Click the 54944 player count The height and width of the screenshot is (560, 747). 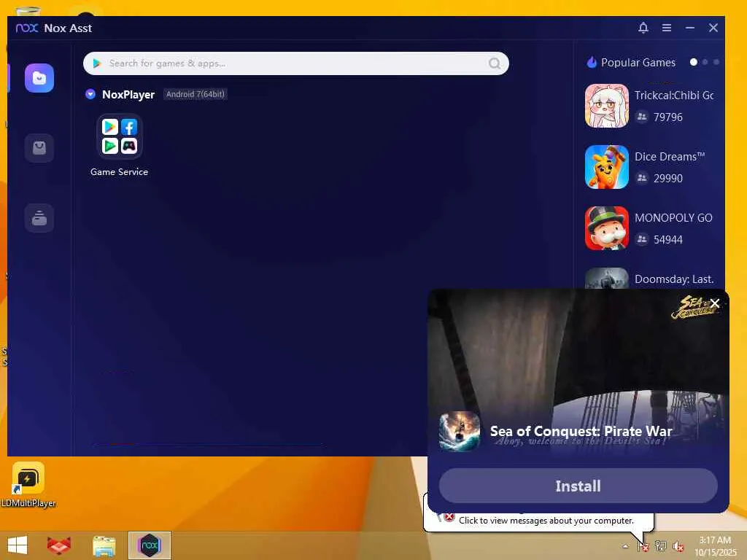(668, 239)
